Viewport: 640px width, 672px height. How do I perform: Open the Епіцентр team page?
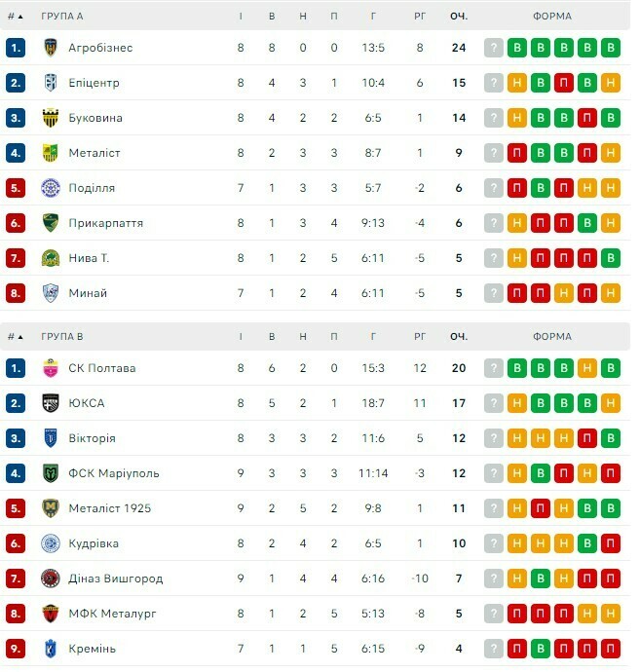(x=94, y=83)
